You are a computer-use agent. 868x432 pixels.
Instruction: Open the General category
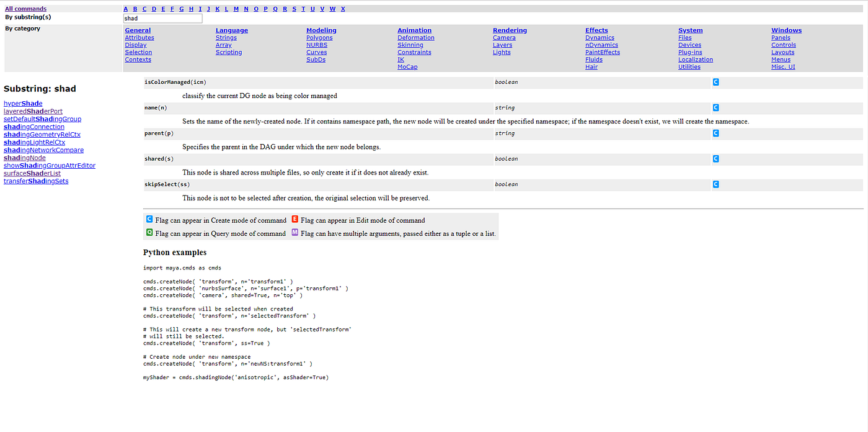pyautogui.click(x=138, y=30)
